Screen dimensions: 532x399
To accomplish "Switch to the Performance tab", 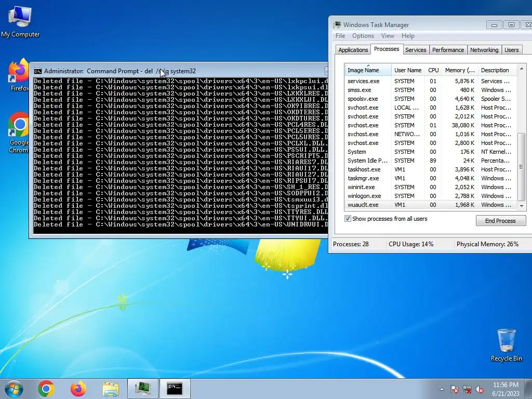I will pyautogui.click(x=448, y=50).
